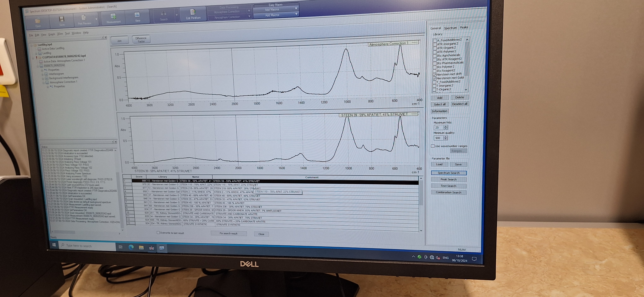Open the File menu

tap(31, 35)
